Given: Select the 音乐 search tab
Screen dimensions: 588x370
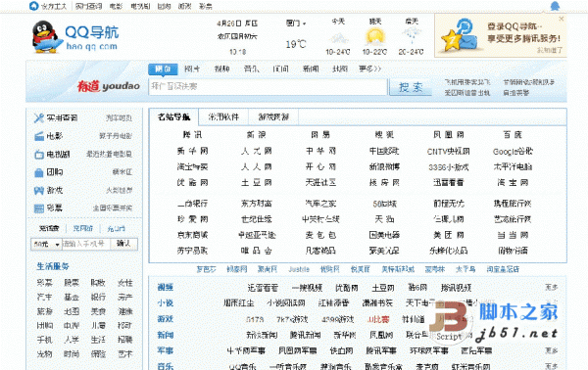Looking at the screenshot, I should click(251, 69).
